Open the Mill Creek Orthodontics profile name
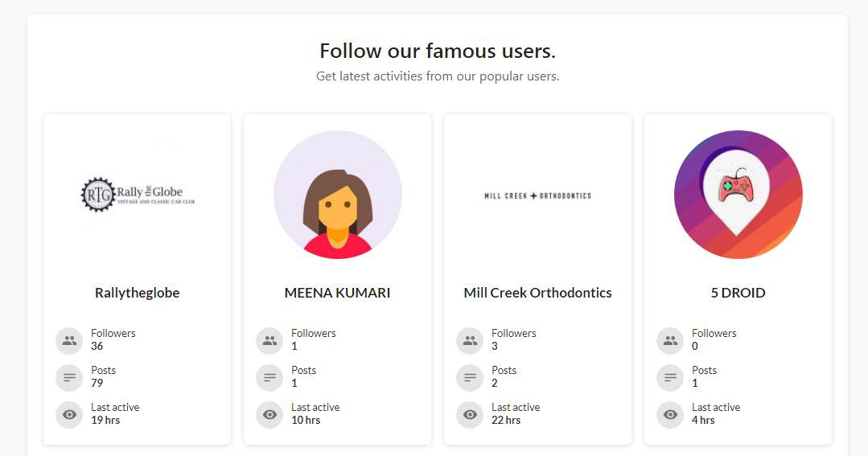The width and height of the screenshot is (868, 456). 537,293
